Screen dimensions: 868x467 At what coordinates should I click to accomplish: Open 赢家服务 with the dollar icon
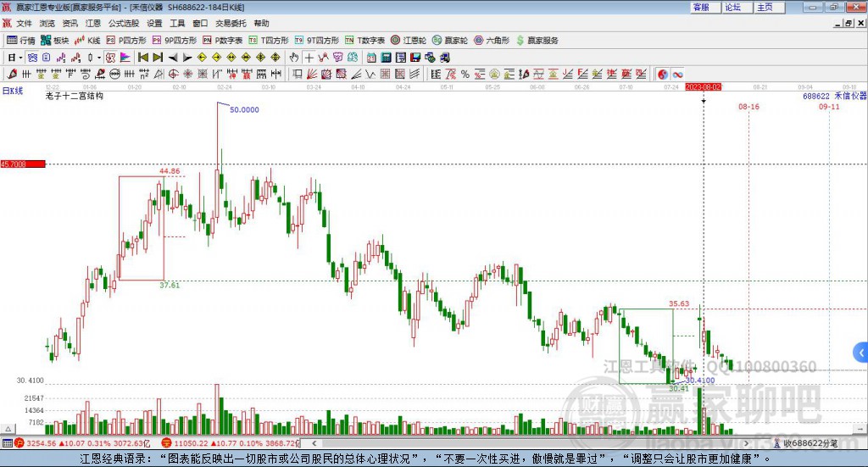coord(537,41)
